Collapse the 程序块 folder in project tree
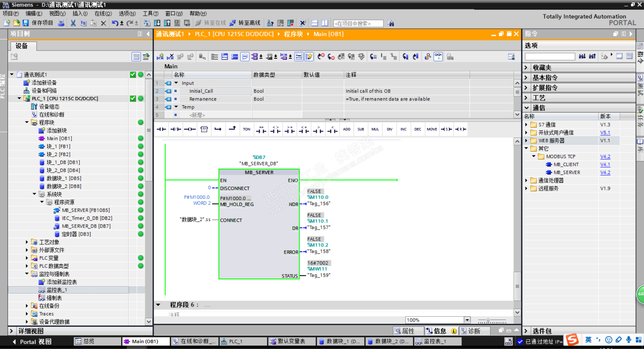 coord(27,122)
